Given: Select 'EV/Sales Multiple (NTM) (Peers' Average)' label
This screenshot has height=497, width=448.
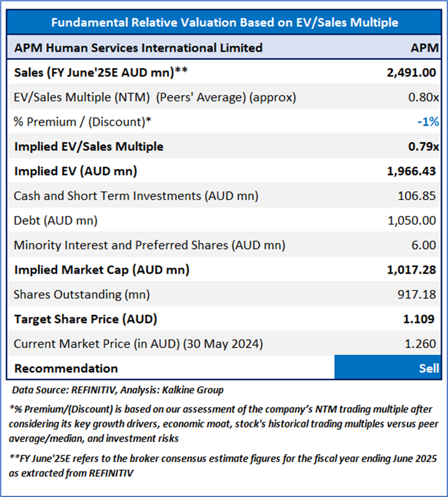Looking at the screenshot, I should point(155,97).
